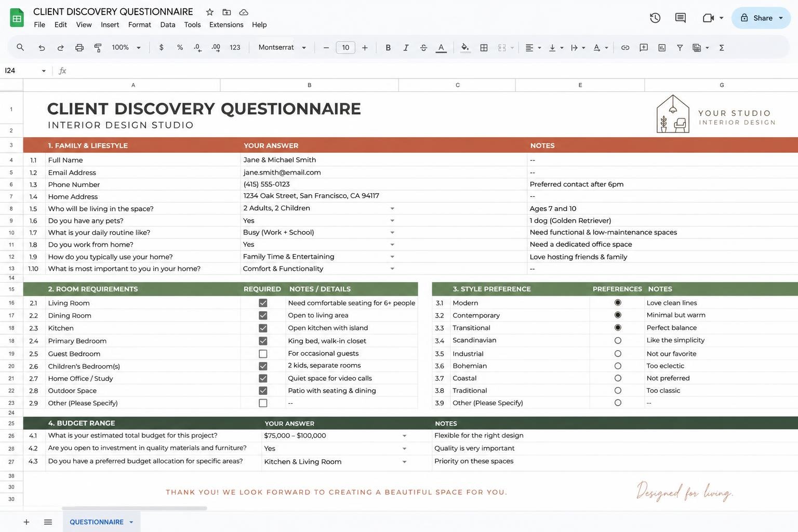The height and width of the screenshot is (532, 798).
Task: Increase font size with plus button
Action: click(x=365, y=48)
